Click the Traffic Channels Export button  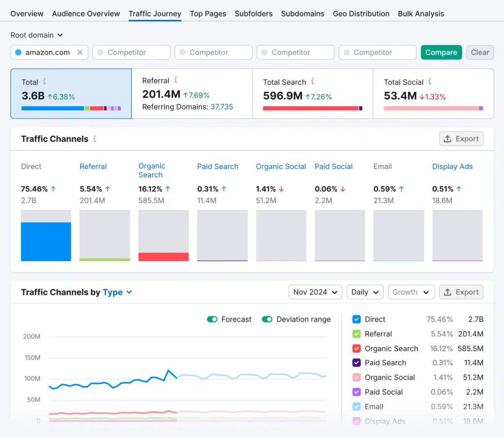[x=461, y=139]
